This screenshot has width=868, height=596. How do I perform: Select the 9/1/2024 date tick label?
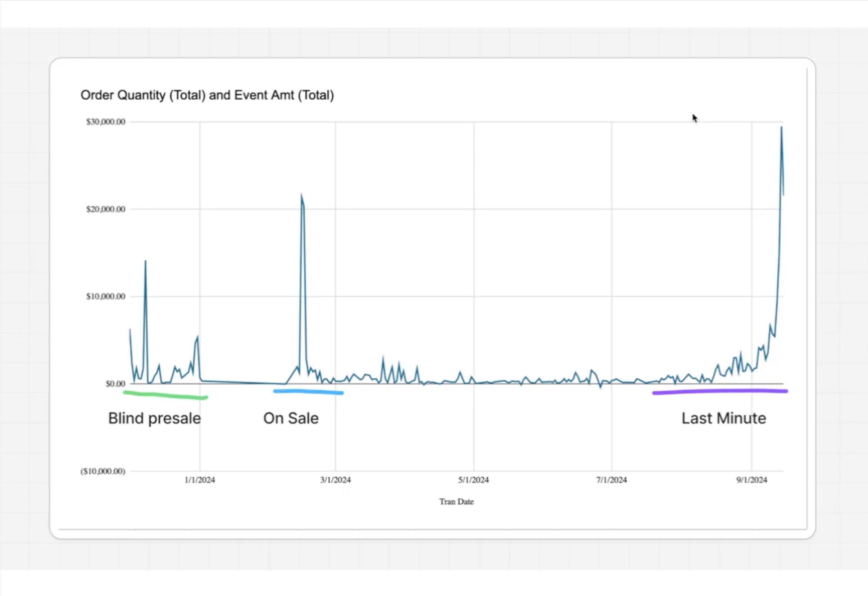[751, 480]
